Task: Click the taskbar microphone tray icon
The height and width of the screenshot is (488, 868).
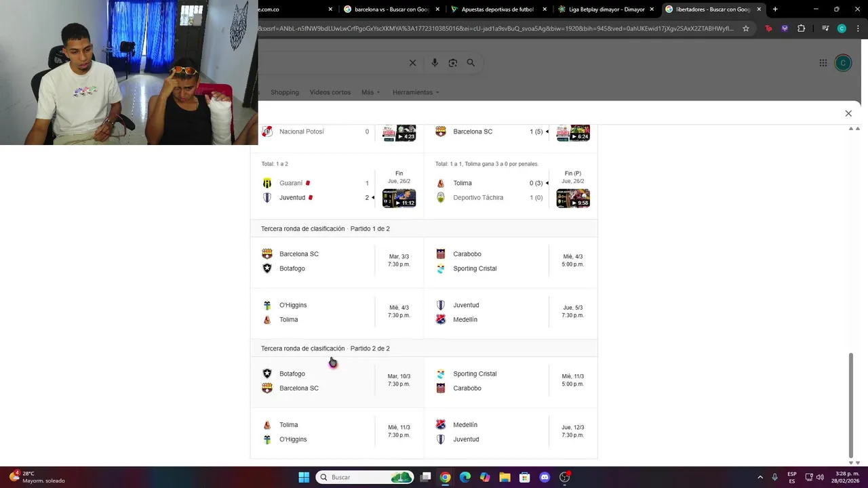Action: click(774, 477)
